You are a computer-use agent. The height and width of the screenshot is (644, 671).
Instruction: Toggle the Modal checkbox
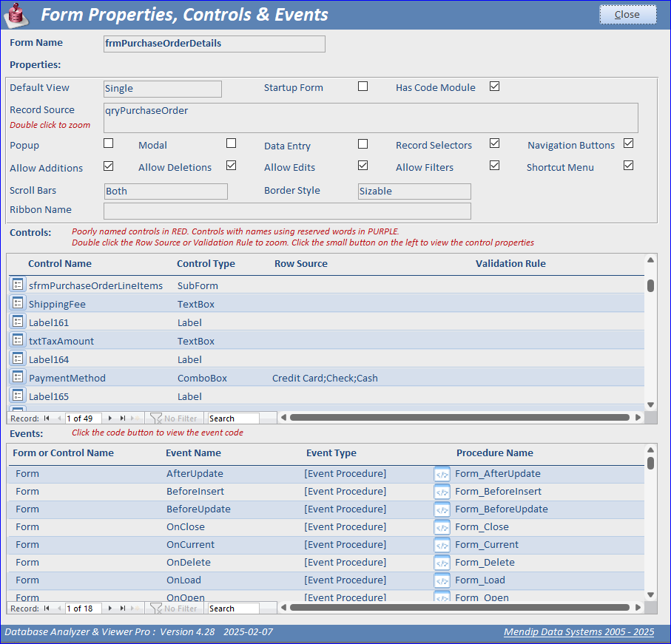point(231,143)
